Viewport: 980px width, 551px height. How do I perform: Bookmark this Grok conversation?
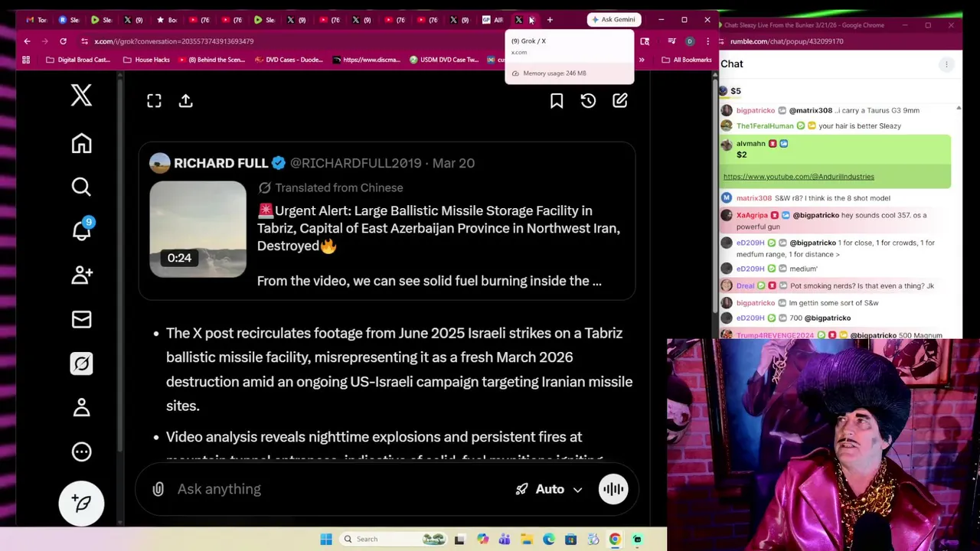tap(557, 101)
